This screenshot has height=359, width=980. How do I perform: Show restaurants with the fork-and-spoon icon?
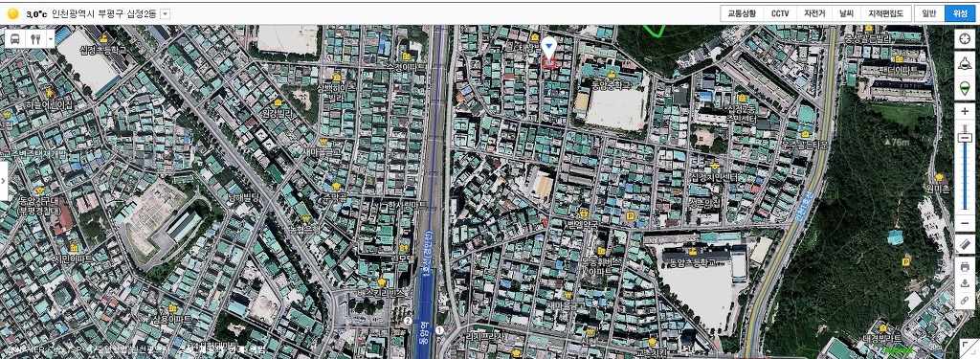pos(34,38)
